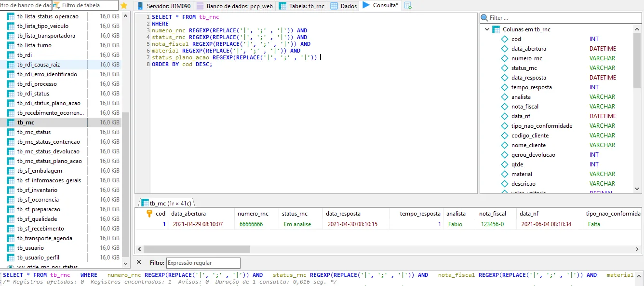This screenshot has height=286, width=644.
Task: Select the nota_fiscal column in columns list
Action: click(x=525, y=107)
